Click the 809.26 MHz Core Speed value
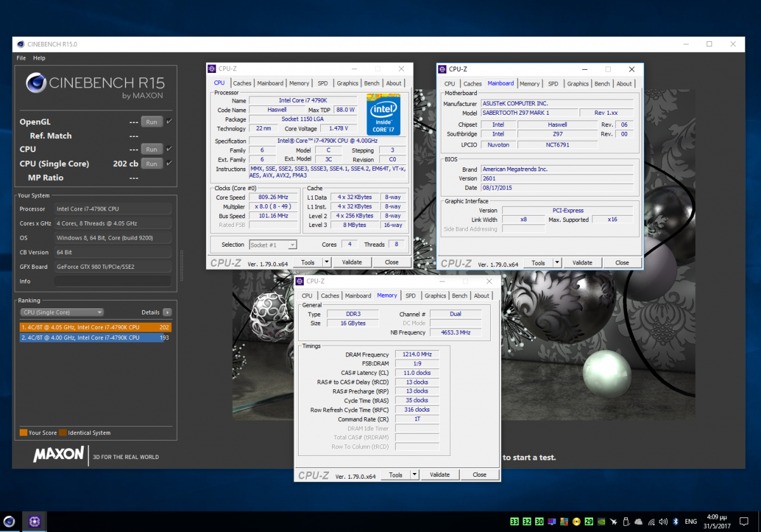Viewport: 761px width, 532px height. [x=274, y=197]
